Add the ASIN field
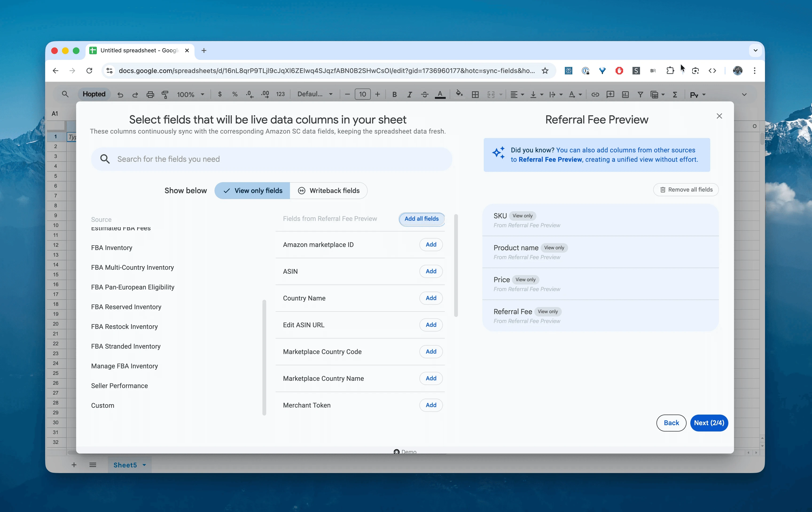This screenshot has width=812, height=512. tap(431, 272)
